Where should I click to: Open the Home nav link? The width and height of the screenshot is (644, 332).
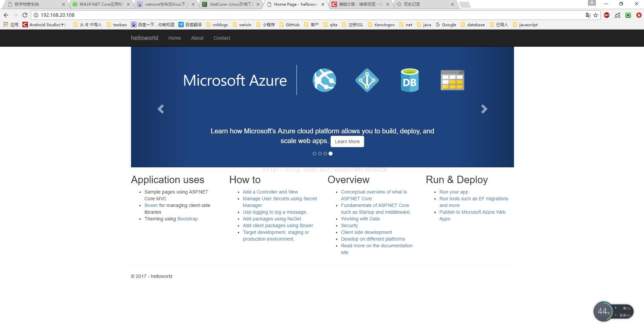(x=175, y=38)
